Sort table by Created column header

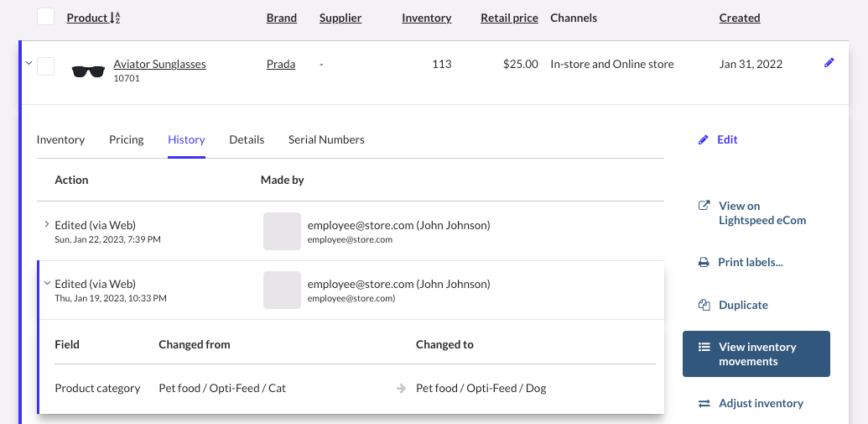pyautogui.click(x=739, y=18)
